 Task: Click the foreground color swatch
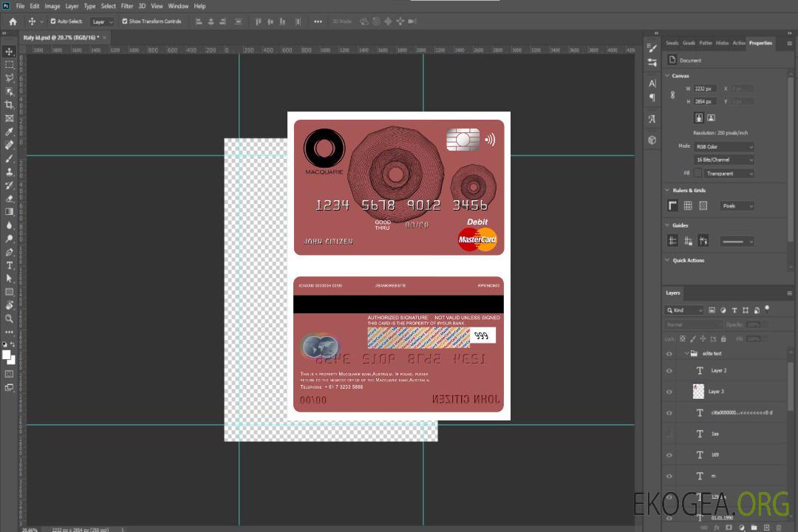(x=7, y=355)
